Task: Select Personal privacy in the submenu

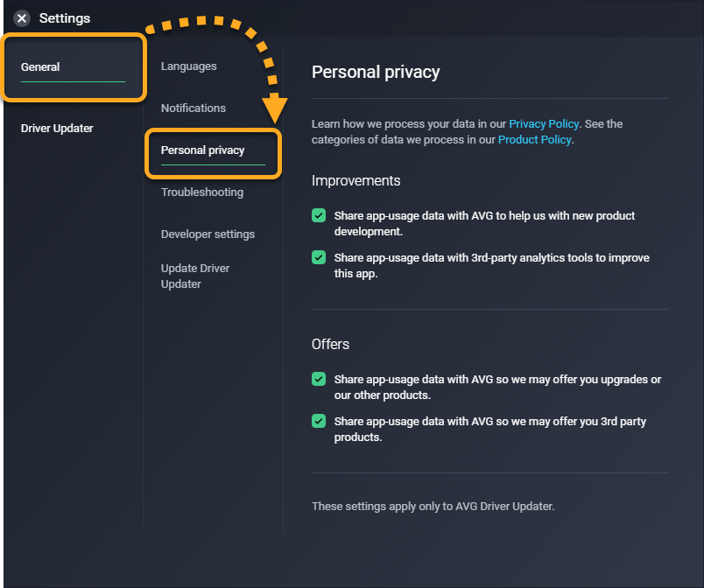Action: [x=203, y=150]
